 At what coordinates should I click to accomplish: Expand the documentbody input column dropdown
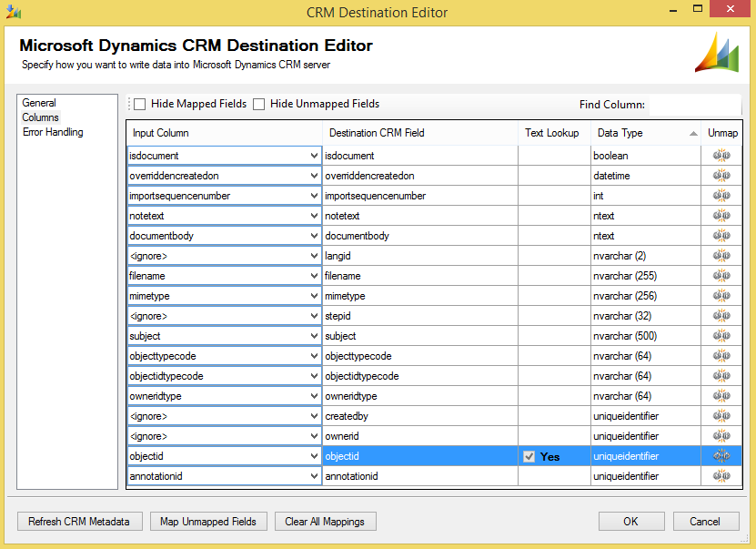[314, 236]
